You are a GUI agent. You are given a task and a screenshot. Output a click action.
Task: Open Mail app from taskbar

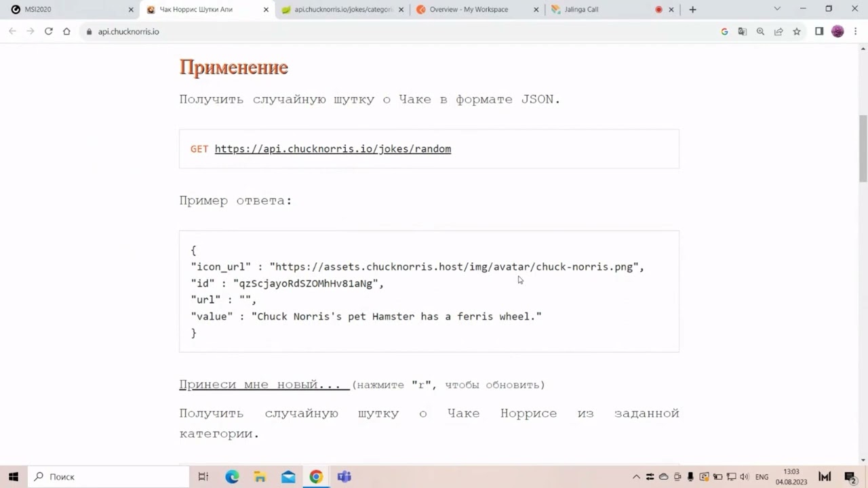tap(288, 476)
